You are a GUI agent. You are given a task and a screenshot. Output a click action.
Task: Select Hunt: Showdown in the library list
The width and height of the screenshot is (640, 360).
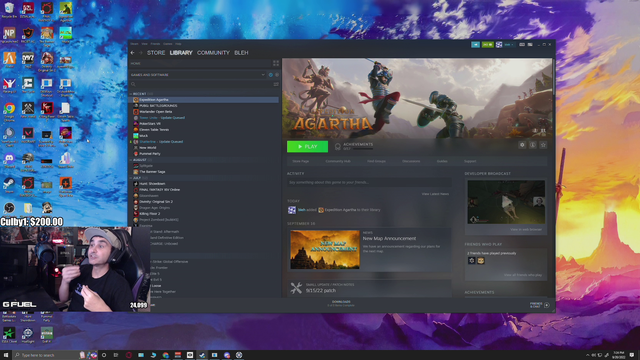[x=152, y=184]
